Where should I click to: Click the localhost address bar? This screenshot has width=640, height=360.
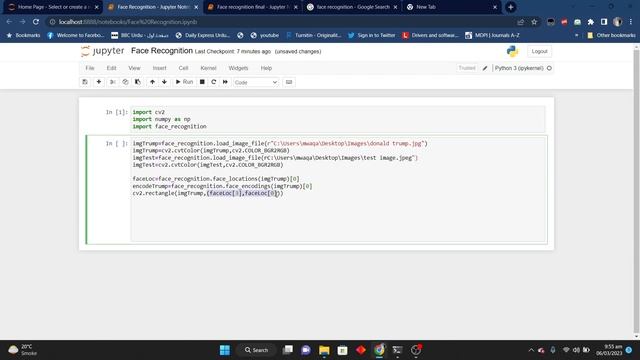[282, 22]
